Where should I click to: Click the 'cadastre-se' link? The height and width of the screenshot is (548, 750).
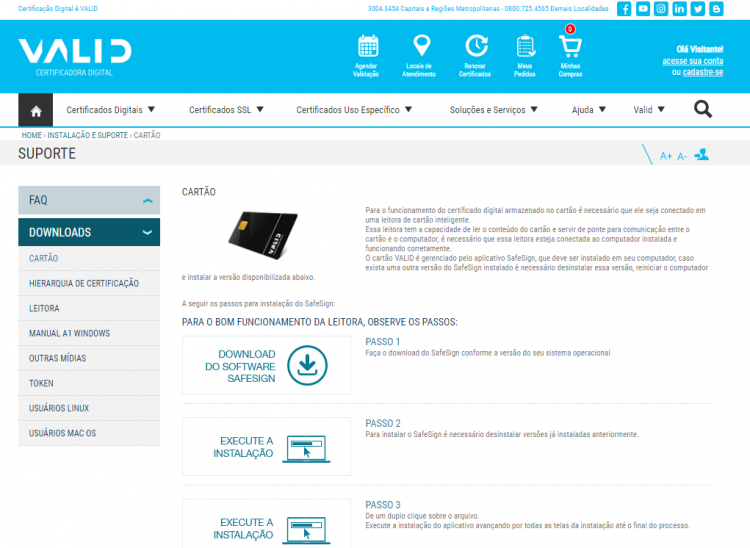pyautogui.click(x=703, y=72)
